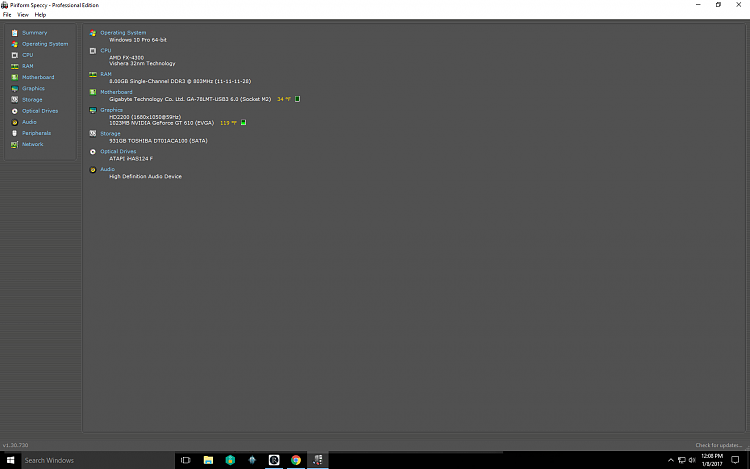The image size is (750, 469).
Task: Click the Storage drive icon in the sidebar
Action: pos(14,100)
